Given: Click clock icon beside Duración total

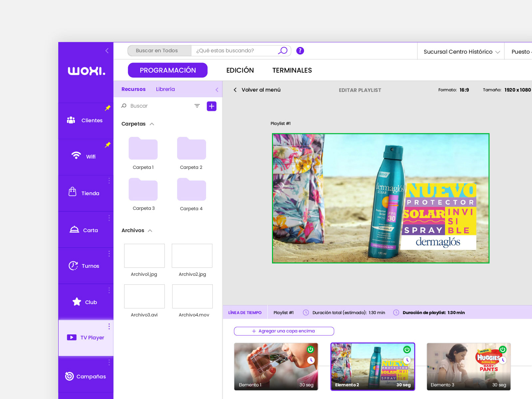Looking at the screenshot, I should pyautogui.click(x=306, y=312).
